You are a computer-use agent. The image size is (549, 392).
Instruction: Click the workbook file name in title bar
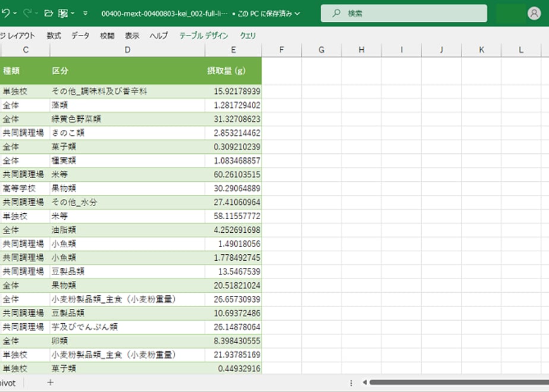coord(164,14)
